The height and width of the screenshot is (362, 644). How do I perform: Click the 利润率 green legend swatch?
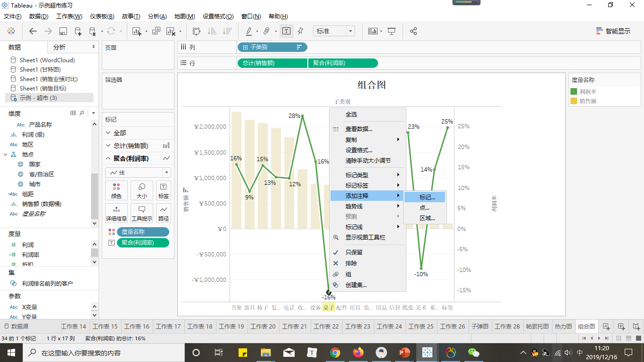pos(574,91)
